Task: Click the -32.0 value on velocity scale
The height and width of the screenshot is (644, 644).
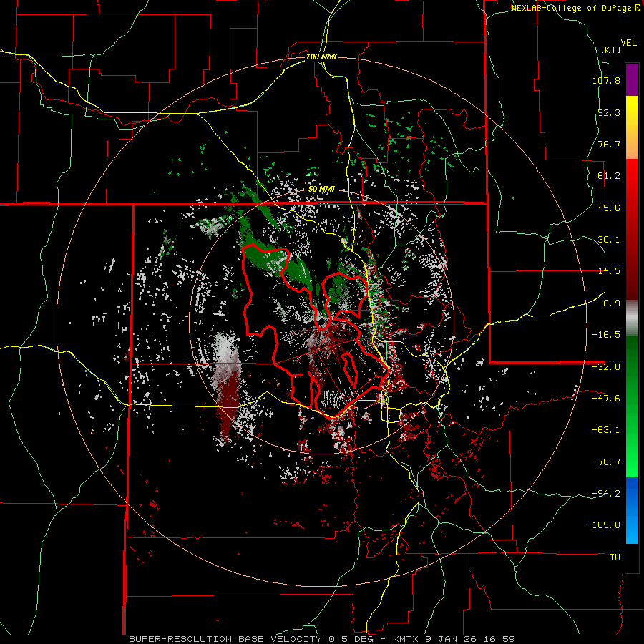Action: pyautogui.click(x=606, y=367)
